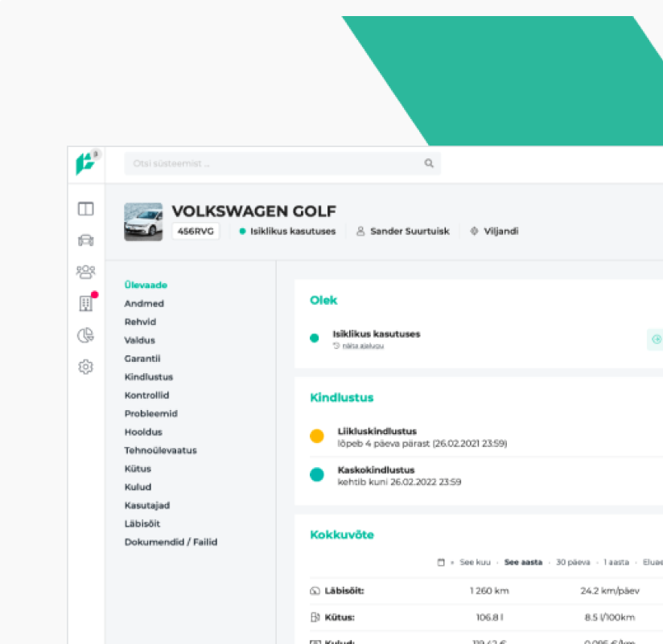This screenshot has height=644, width=663.
Task: Select Hooldus in the side menu
Action: click(x=143, y=432)
